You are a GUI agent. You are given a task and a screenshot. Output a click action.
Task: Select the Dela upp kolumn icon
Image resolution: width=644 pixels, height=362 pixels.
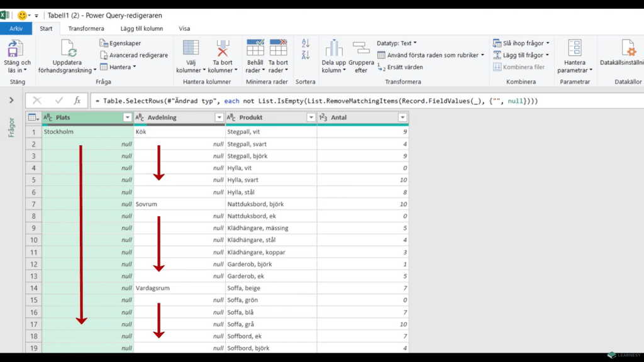point(334,48)
